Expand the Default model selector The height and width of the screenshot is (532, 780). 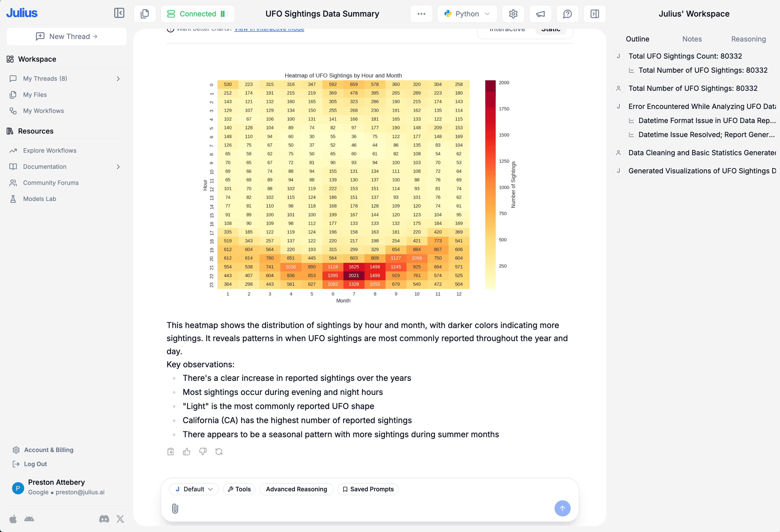(194, 489)
